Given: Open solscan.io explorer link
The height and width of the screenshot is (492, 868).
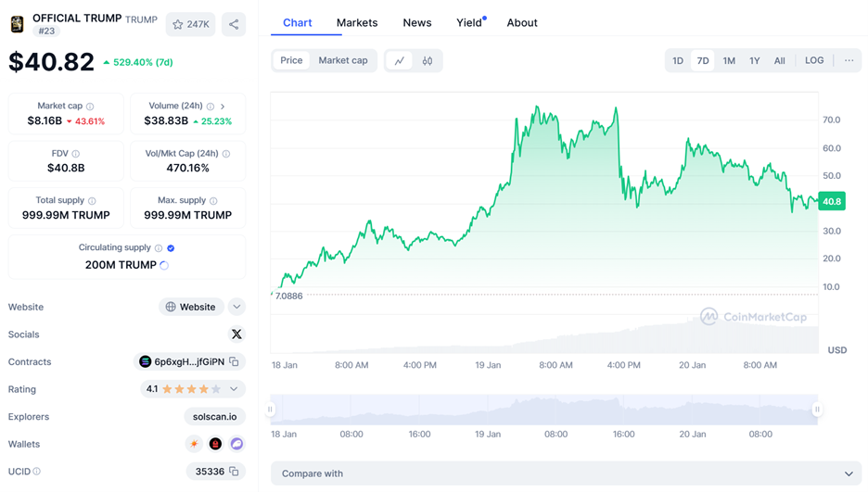Looking at the screenshot, I should click(214, 417).
